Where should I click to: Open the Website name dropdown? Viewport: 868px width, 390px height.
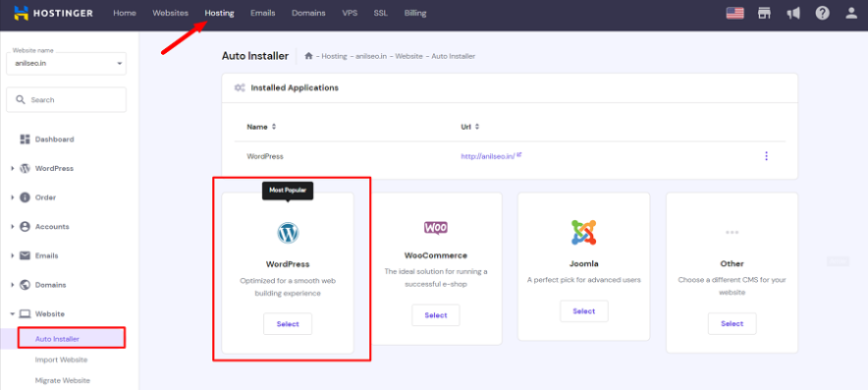[67, 63]
